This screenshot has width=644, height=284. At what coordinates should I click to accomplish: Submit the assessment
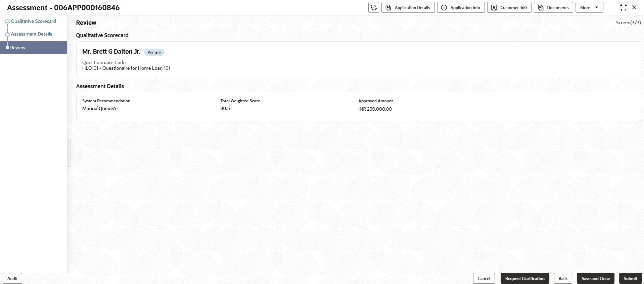[630, 278]
